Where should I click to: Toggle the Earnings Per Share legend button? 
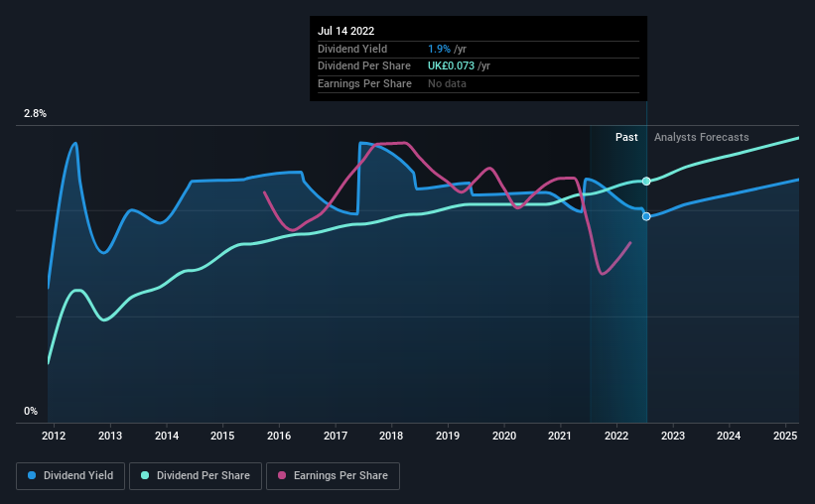(333, 476)
